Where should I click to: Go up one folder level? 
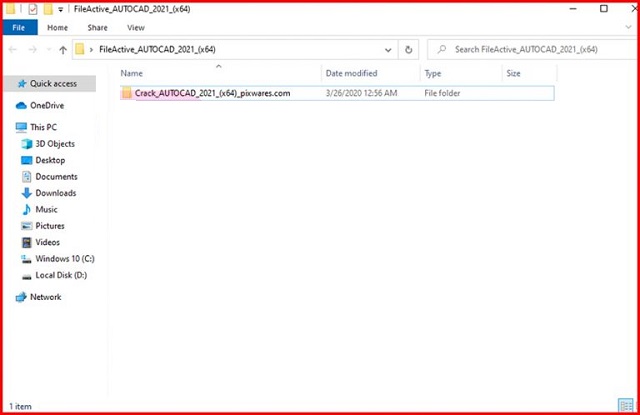(x=63, y=50)
